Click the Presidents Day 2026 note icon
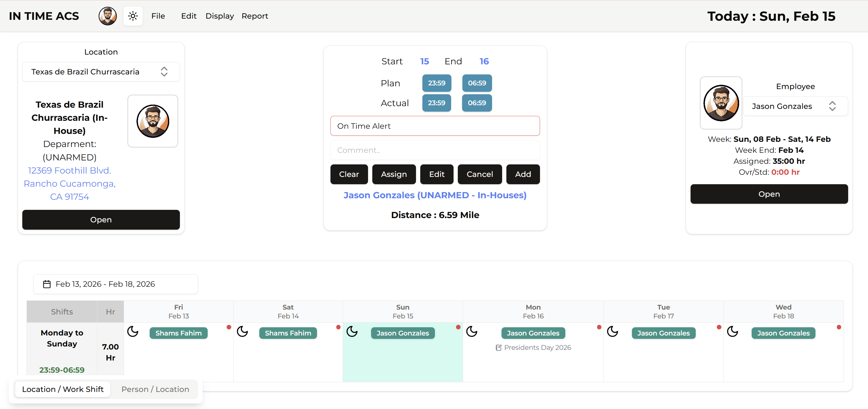 coord(498,347)
